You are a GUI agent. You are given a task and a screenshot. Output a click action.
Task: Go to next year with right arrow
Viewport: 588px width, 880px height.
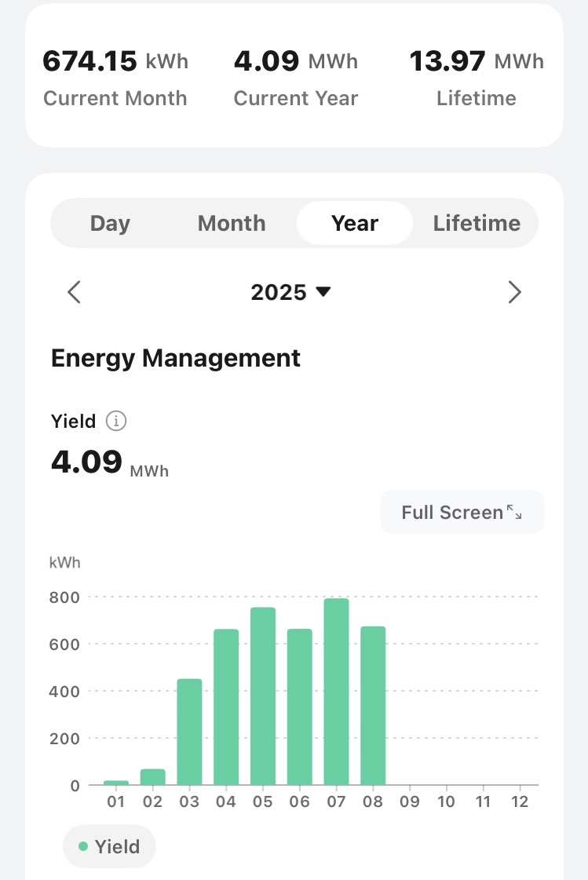point(514,293)
